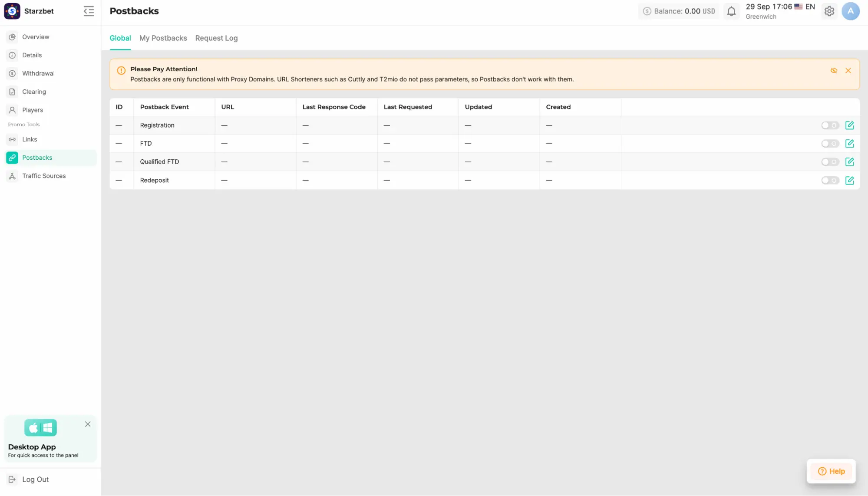868x496 pixels.
Task: Click the Qualified FTD row label
Action: point(159,162)
